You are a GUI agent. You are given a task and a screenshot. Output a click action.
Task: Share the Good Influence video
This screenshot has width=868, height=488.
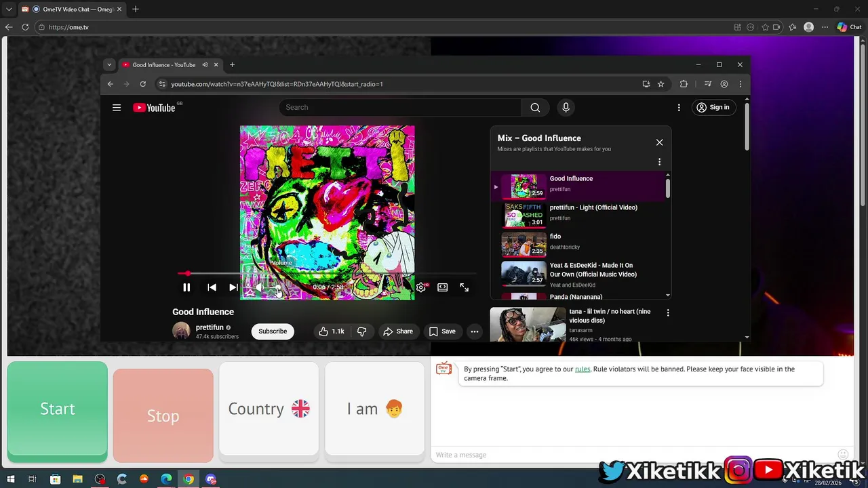[x=398, y=331]
